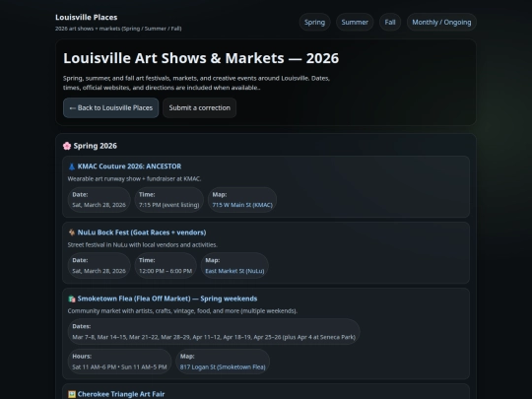Click the picture frame icon beside Cherokee Triangle Art Fair
Image resolution: width=532 pixels, height=399 pixels.
72,394
